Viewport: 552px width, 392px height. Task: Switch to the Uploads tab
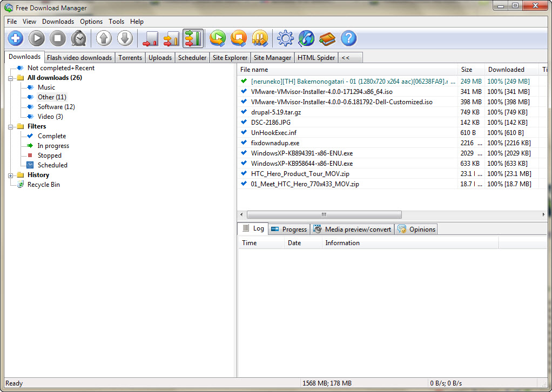(x=160, y=58)
